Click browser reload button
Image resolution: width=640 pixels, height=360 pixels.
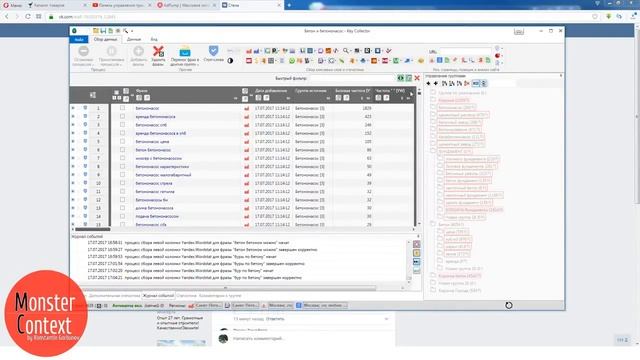28,16
